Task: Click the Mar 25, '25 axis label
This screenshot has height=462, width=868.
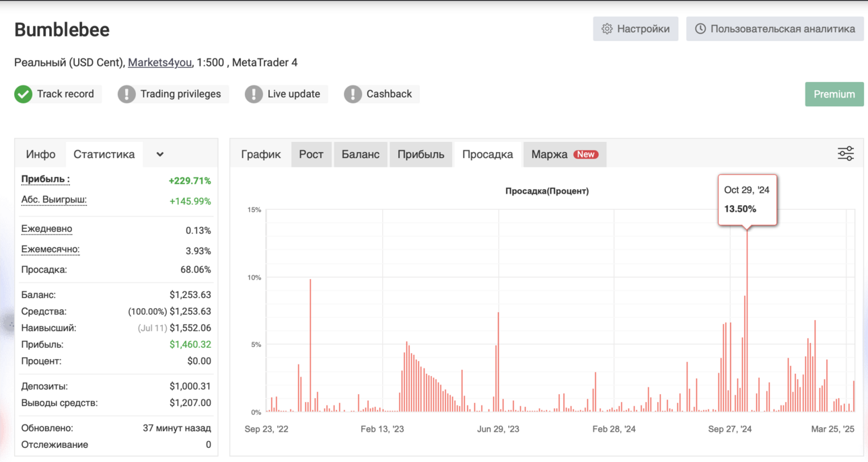Action: pos(832,429)
